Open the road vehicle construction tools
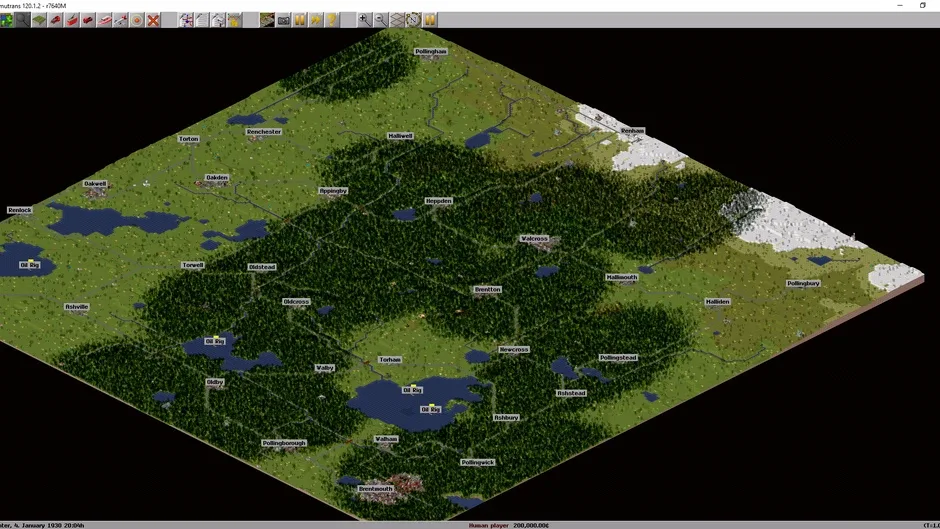Screen dimensions: 940x529 click(88, 20)
